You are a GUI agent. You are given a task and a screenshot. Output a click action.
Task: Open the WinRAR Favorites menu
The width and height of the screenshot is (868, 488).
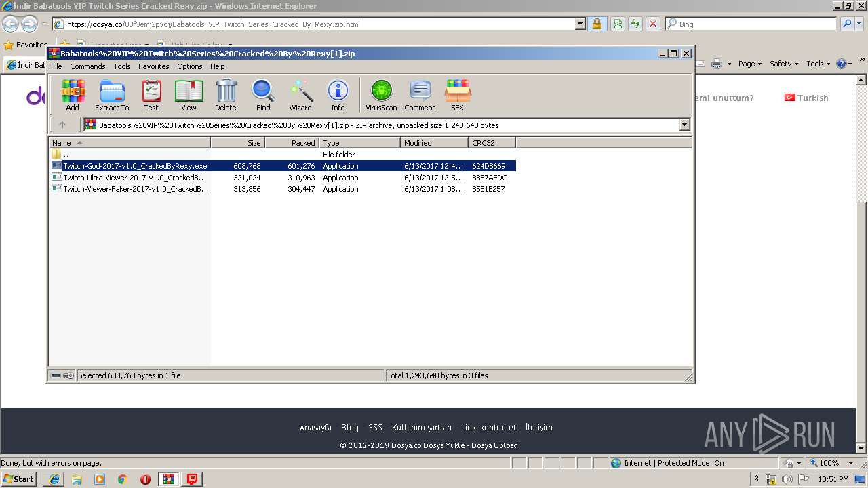coord(154,66)
